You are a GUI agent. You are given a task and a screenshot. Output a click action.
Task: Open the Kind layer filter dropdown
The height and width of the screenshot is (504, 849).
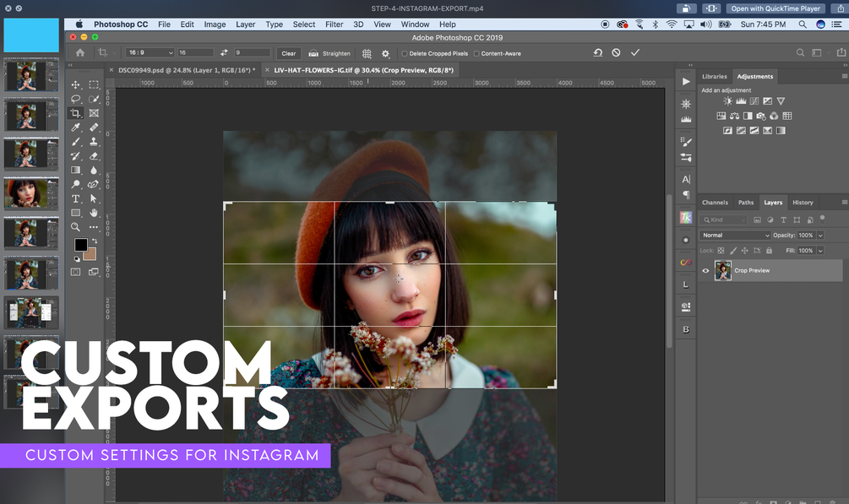[723, 219]
